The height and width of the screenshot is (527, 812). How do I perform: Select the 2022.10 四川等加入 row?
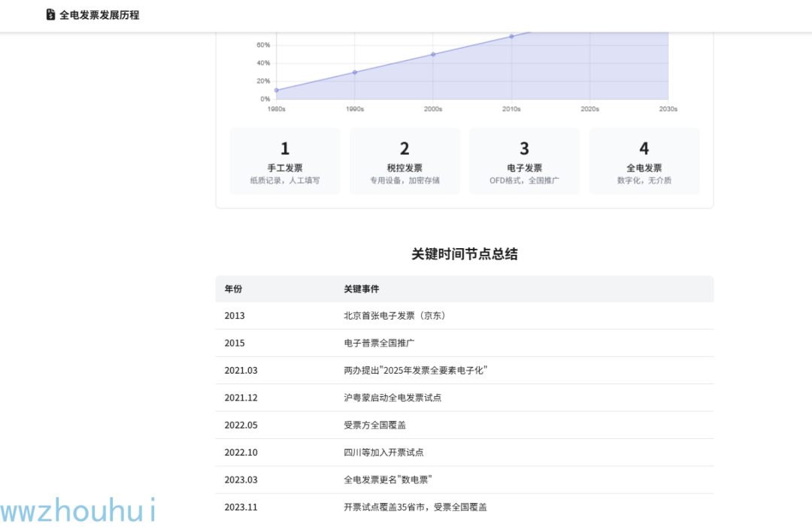465,453
